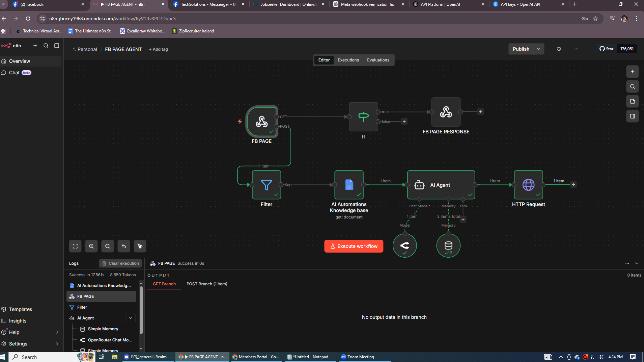The image size is (644, 362).
Task: Expand the Settings sidebar submenu
Action: [57, 344]
